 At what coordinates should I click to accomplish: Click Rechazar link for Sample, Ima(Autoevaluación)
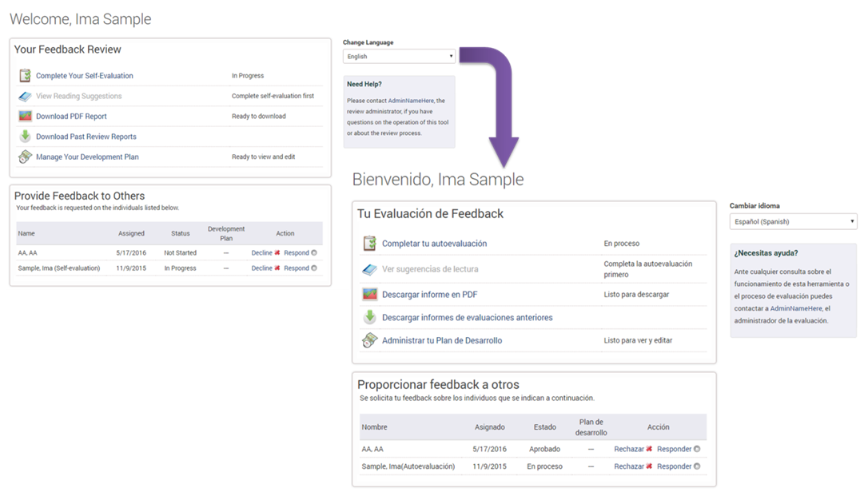tap(629, 466)
